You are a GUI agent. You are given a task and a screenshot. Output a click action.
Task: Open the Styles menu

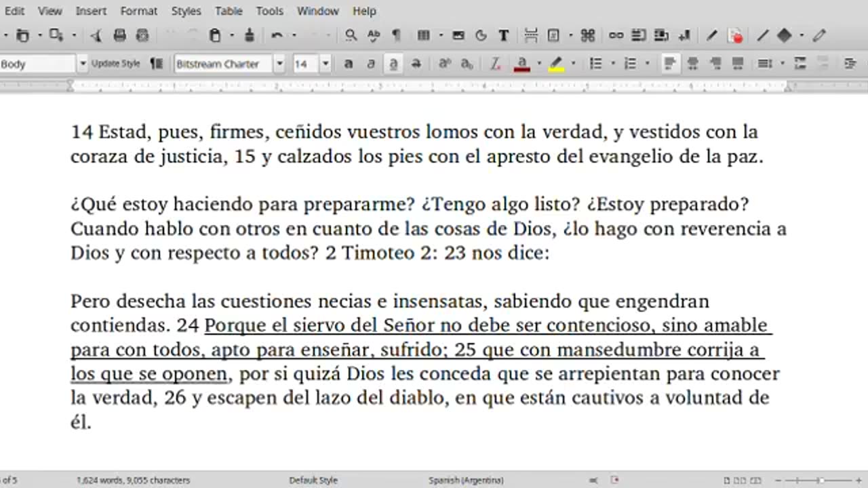(186, 11)
